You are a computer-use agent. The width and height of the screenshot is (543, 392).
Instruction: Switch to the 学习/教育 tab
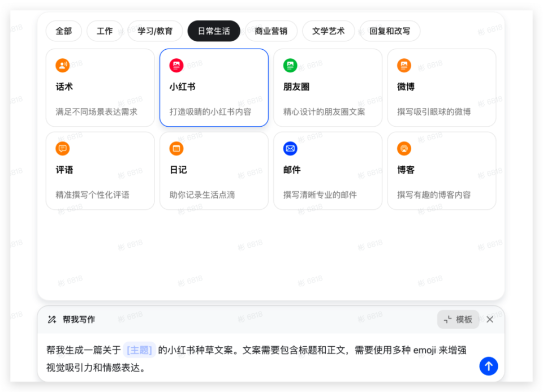tap(154, 31)
